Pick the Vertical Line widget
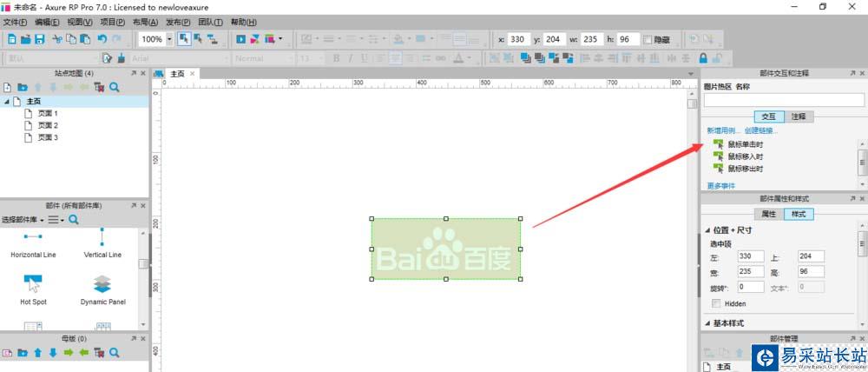868x372 pixels. point(102,244)
